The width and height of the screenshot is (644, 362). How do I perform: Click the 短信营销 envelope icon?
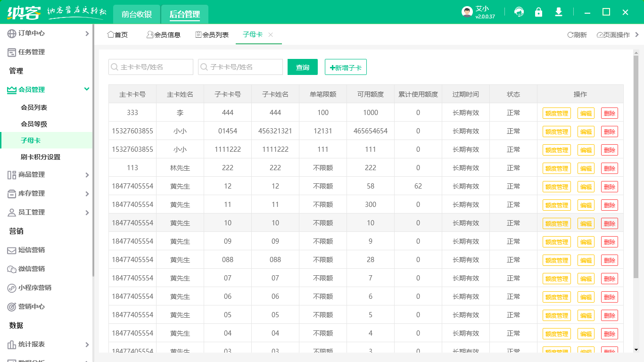click(x=12, y=250)
